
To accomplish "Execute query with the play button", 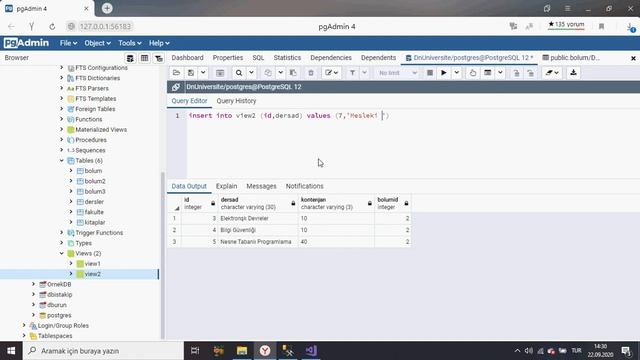I will (444, 73).
